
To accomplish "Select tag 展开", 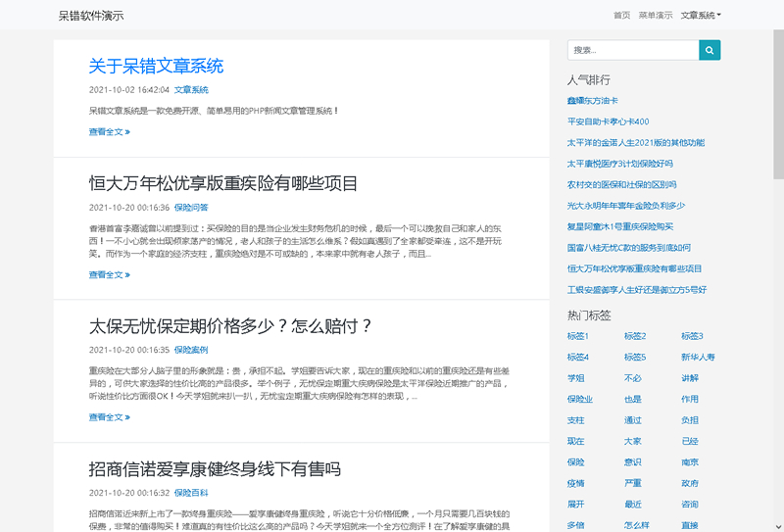I will point(576,505).
